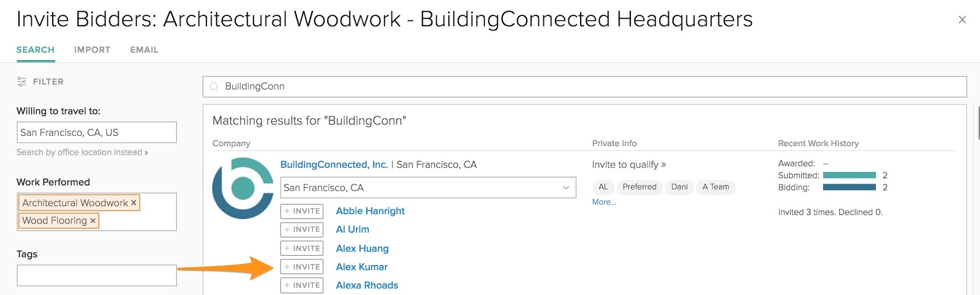
Task: Invite Alexa Rhoads to bid
Action: click(302, 285)
